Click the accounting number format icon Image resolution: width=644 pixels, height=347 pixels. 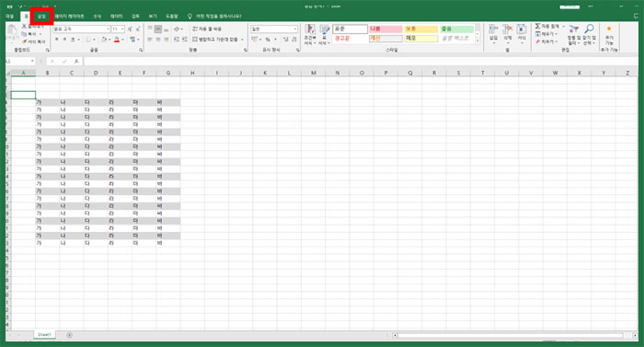tap(254, 40)
